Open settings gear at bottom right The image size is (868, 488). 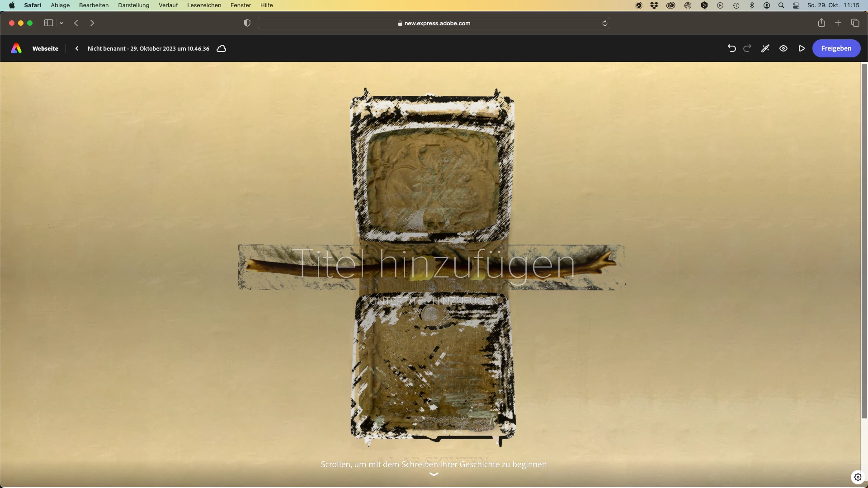click(858, 477)
